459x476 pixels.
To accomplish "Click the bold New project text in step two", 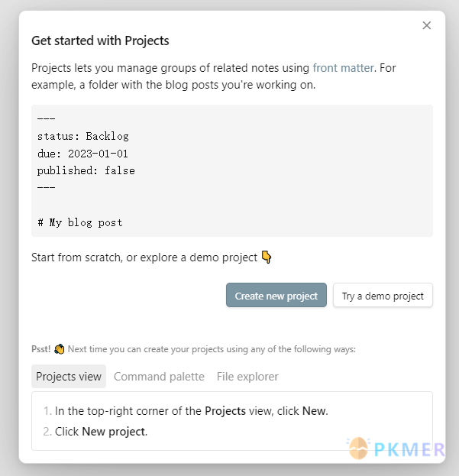I will click(114, 432).
